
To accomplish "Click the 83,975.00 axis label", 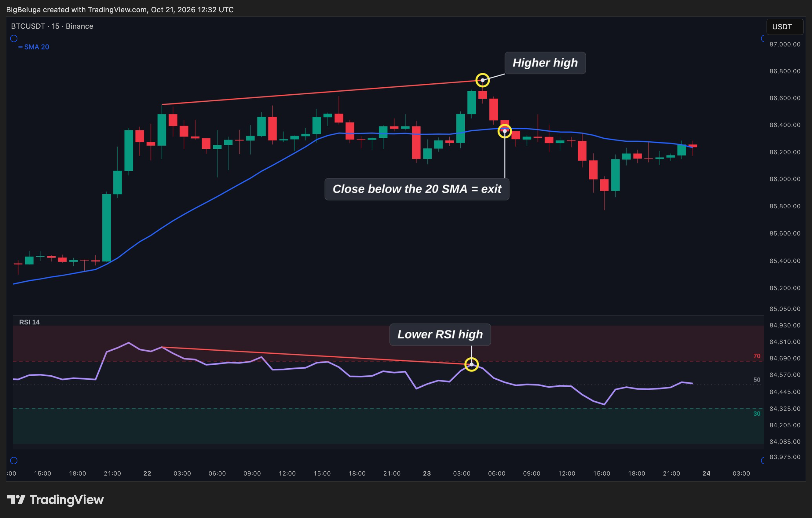I will (785, 457).
